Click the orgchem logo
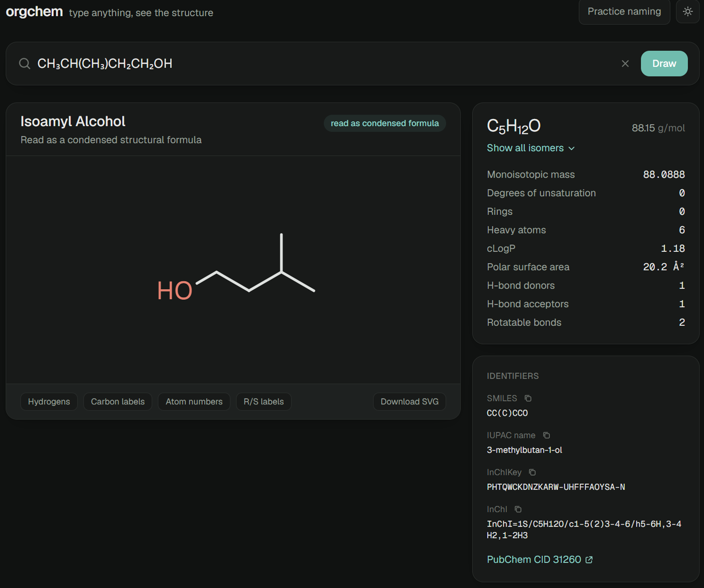The image size is (704, 588). pos(34,12)
